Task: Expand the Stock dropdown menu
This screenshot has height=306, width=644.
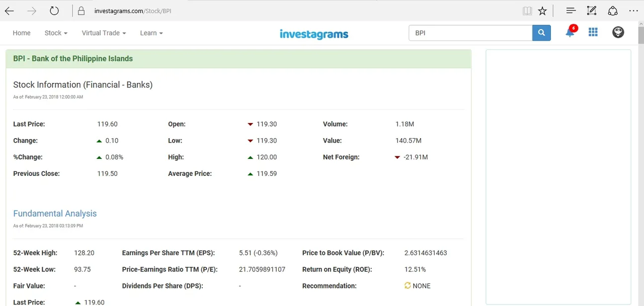Action: click(x=56, y=33)
